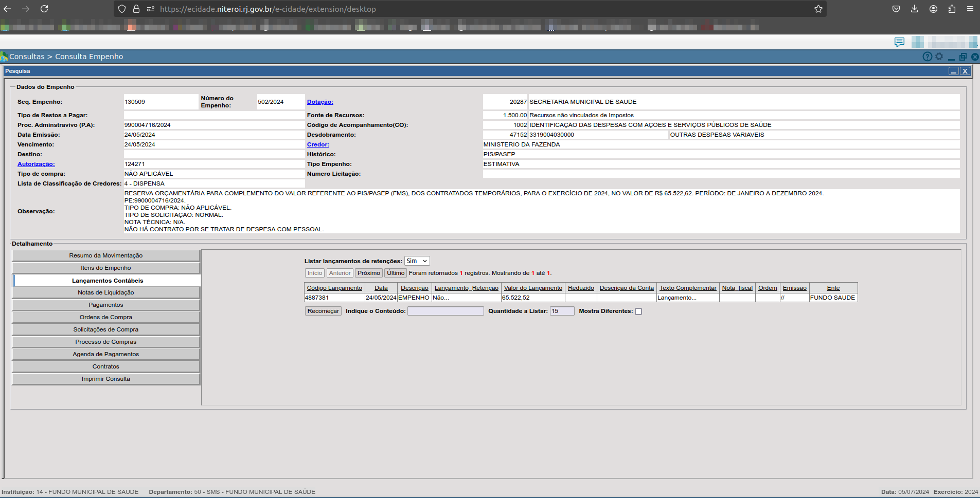Screen dimensions: 980x498
Task: Open the messages chat bubble icon
Action: [x=899, y=42]
